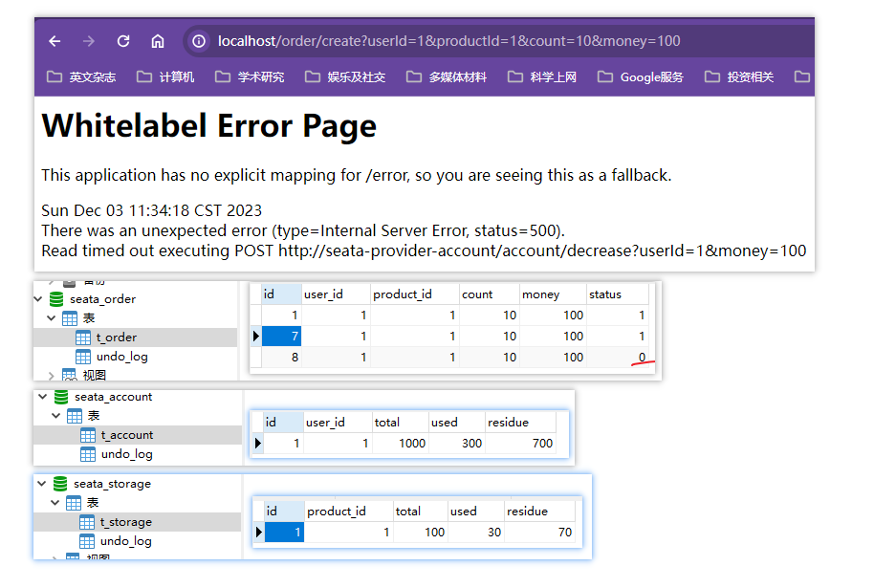Open undo_log under seata_storage
Screen dimensions: 874x588
pos(123,541)
